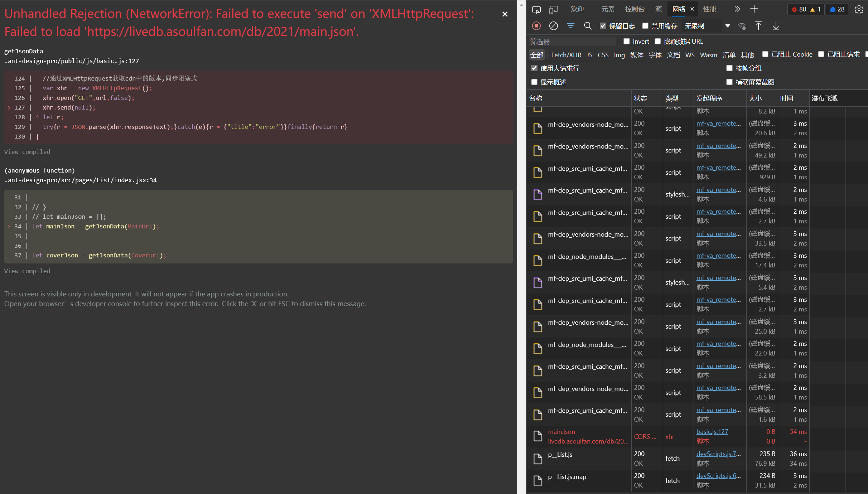The width and height of the screenshot is (868, 494).
Task: Open DevTools settings gear
Action: 859,10
